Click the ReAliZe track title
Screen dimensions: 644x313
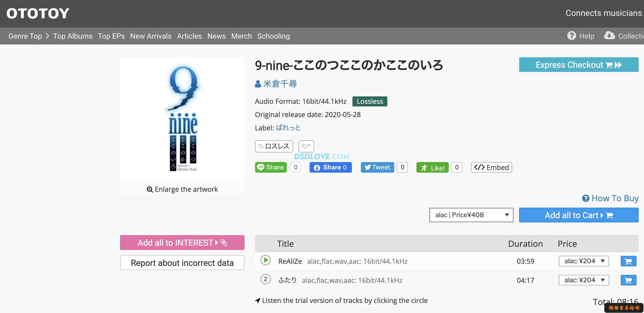tap(290, 261)
